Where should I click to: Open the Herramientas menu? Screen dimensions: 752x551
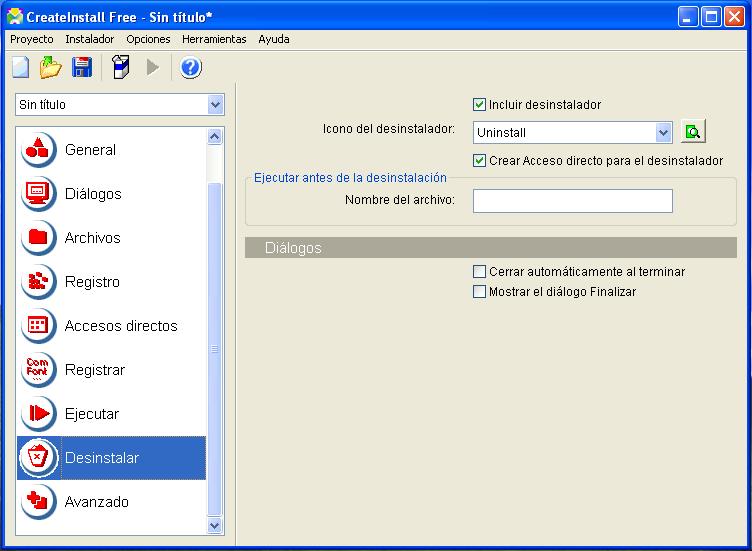point(214,39)
